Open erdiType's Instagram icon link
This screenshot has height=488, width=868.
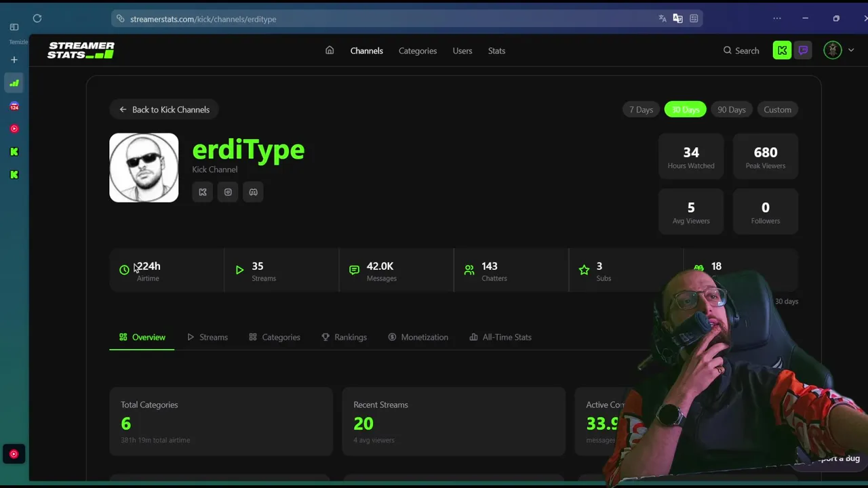click(228, 192)
